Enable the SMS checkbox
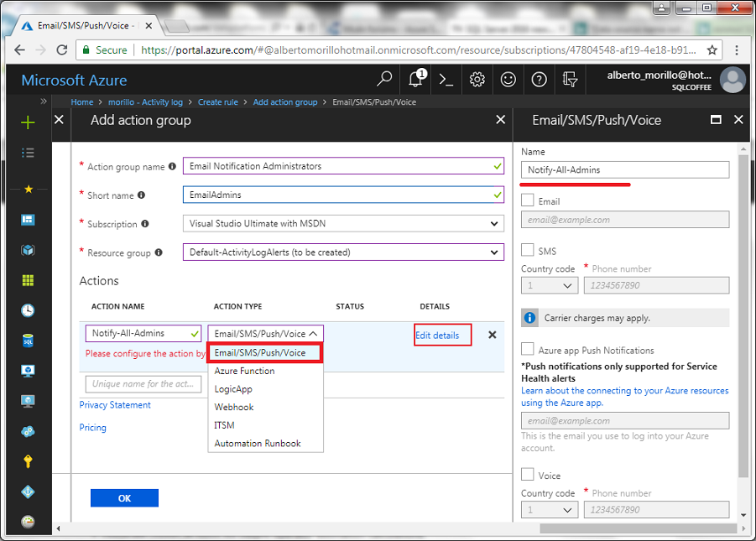 tap(528, 250)
